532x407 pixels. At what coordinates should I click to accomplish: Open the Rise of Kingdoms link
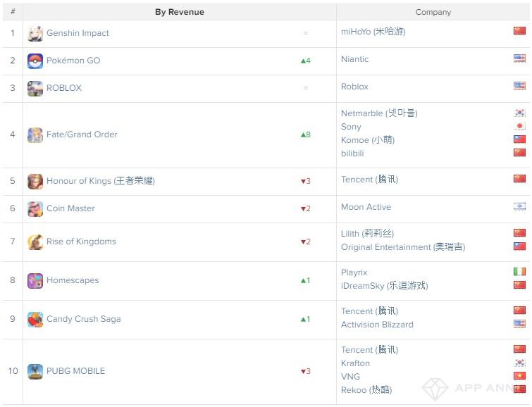(x=81, y=242)
